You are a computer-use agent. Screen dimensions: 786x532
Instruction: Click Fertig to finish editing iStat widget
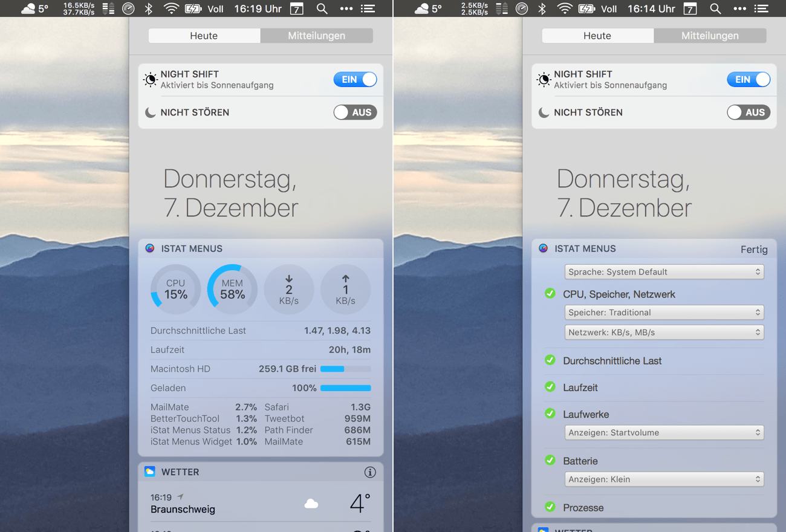coord(754,249)
